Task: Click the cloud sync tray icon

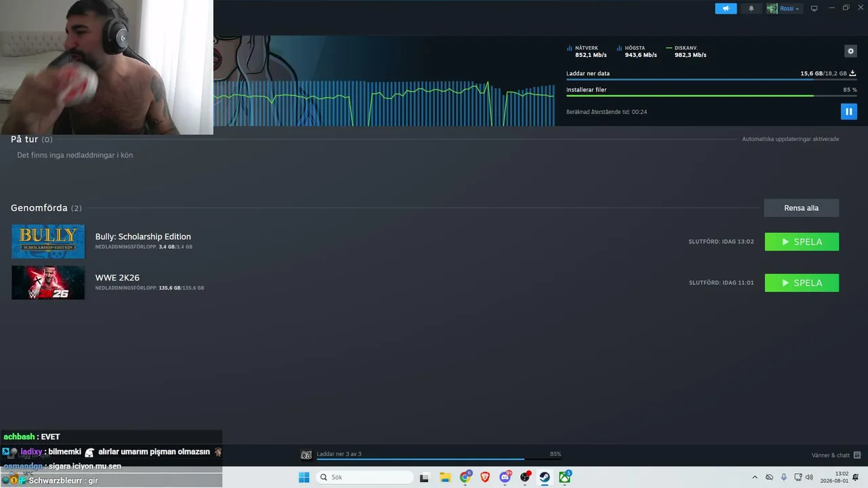Action: (769, 477)
